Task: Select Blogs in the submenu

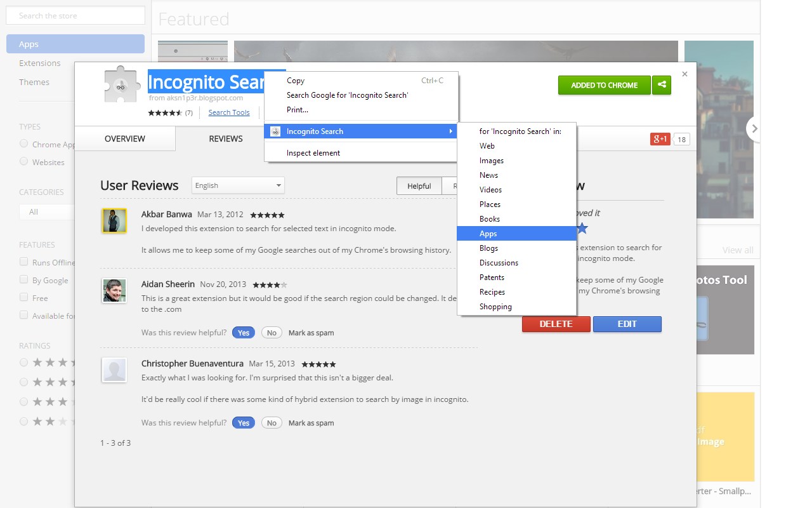Action: (516, 248)
